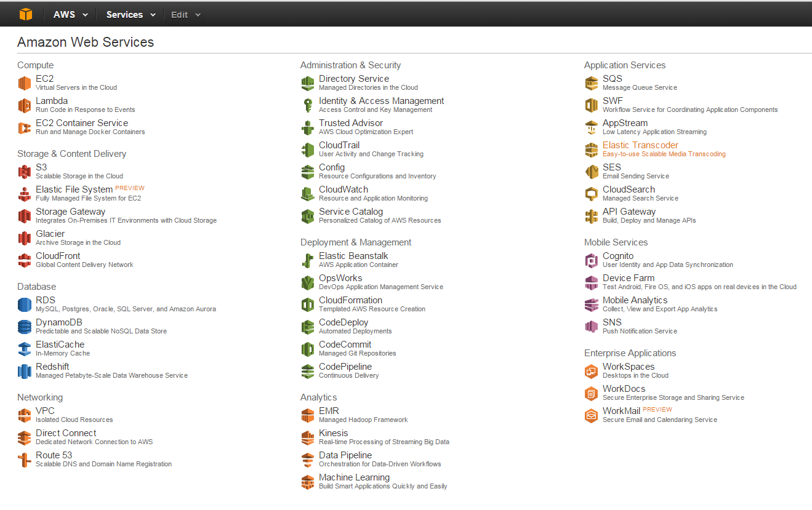Click the Trusted Advisor icon
This screenshot has width=812, height=510.
[x=307, y=127]
